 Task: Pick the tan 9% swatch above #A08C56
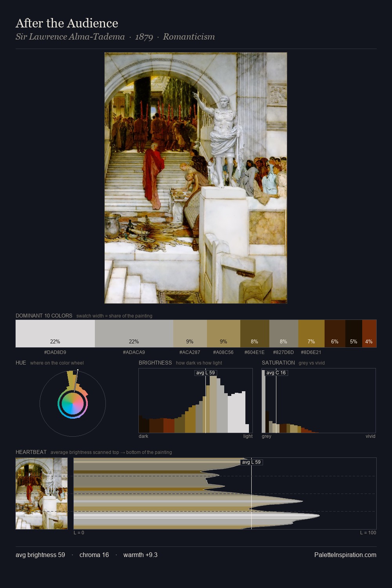pos(223,334)
